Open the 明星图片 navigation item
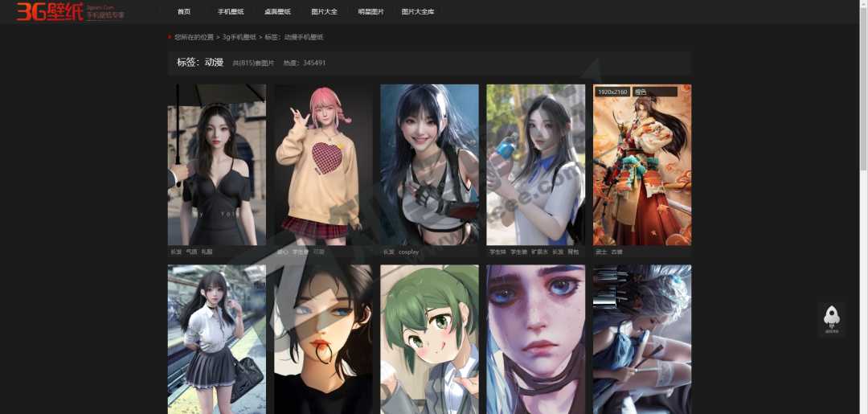Viewport: 868px width, 414px height. point(371,12)
